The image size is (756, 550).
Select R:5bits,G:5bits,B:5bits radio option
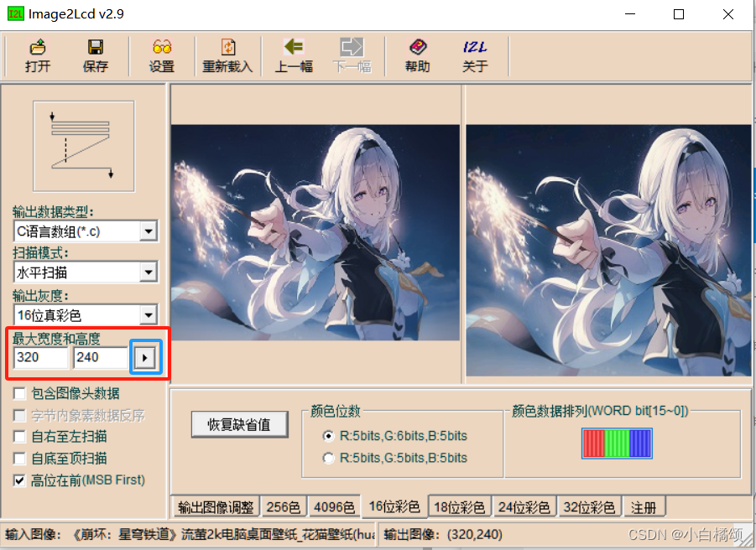tap(328, 458)
